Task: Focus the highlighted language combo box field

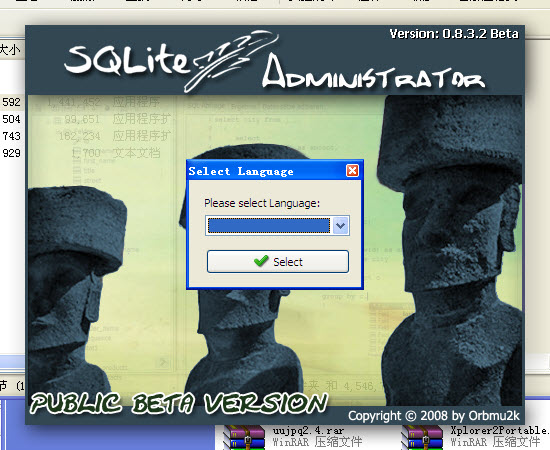Action: [269, 225]
